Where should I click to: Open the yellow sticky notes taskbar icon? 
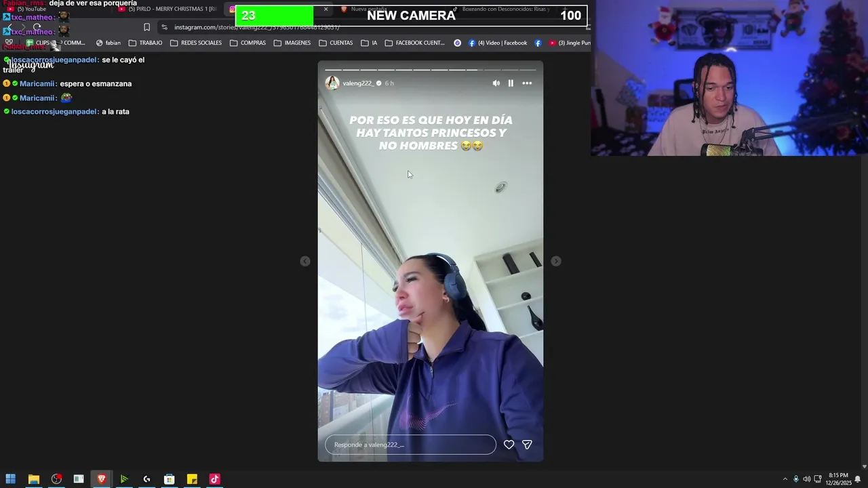point(192,479)
